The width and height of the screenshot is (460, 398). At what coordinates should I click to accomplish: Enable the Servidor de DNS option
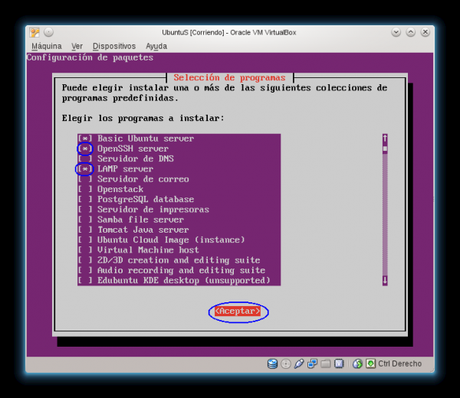click(85, 159)
